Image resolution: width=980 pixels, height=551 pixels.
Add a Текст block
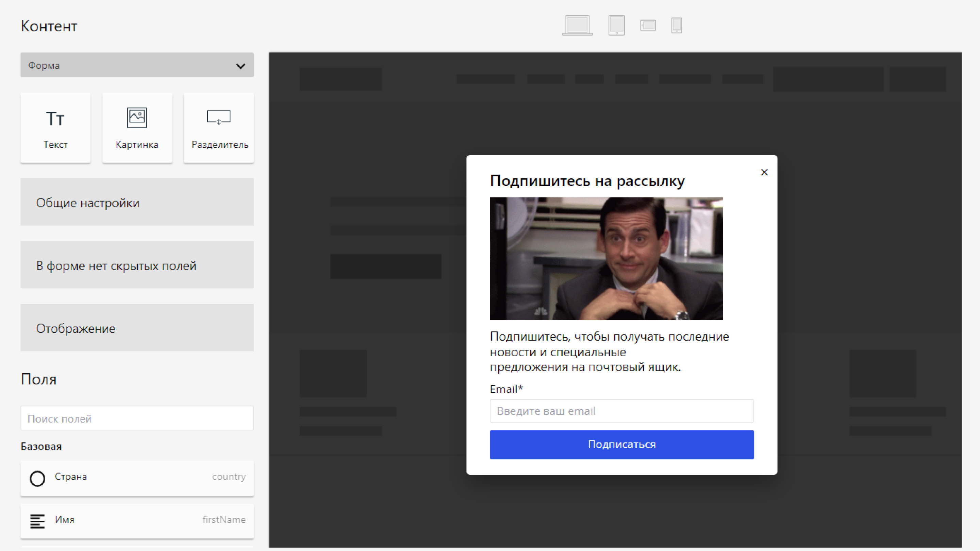pos(55,128)
